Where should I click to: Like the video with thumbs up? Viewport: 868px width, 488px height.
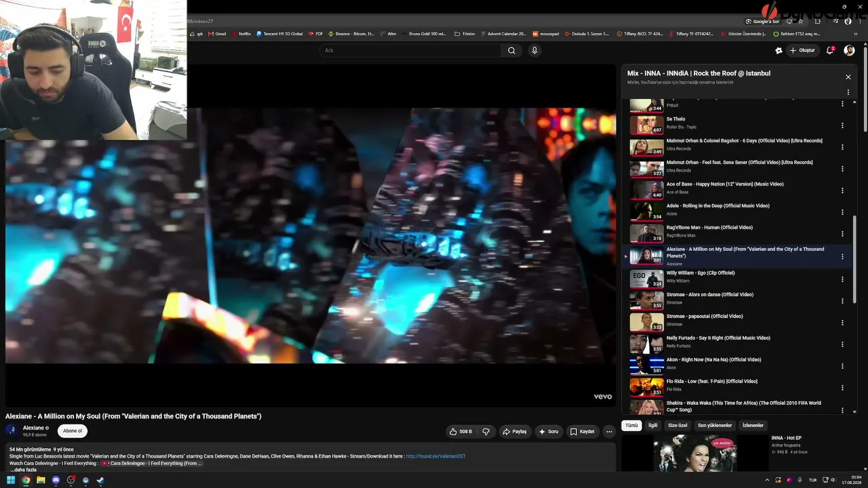point(460,431)
